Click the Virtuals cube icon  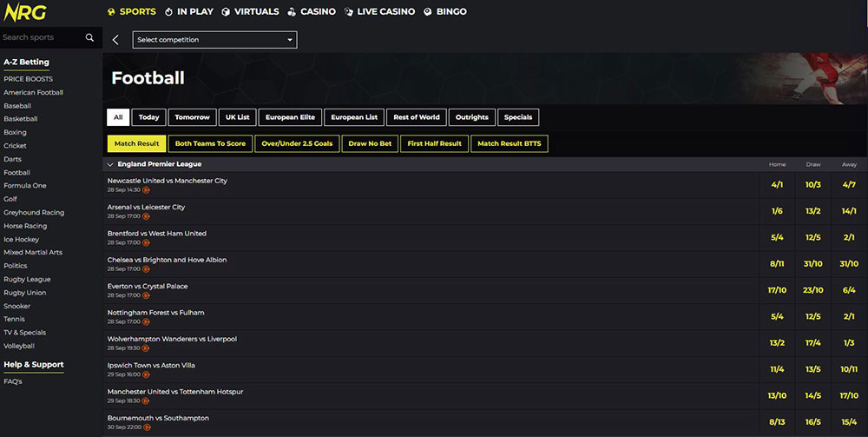(226, 11)
